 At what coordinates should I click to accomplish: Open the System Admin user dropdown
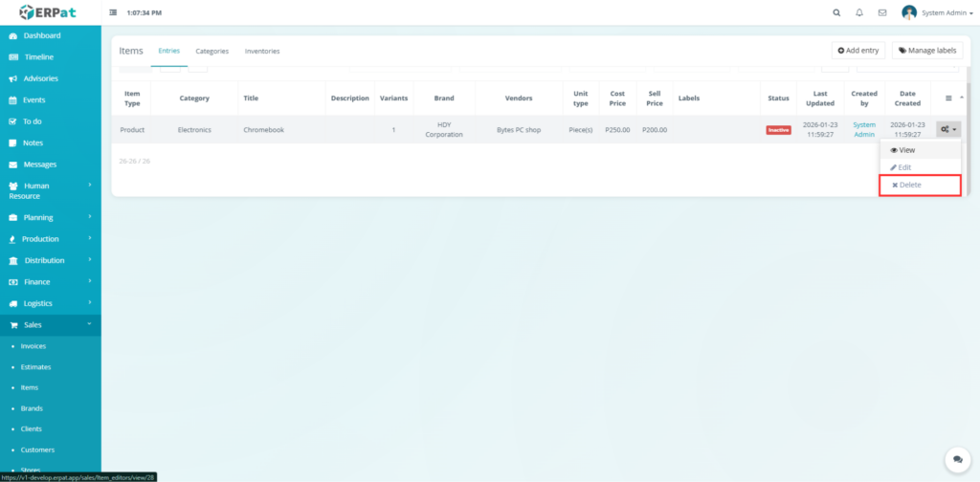[945, 12]
